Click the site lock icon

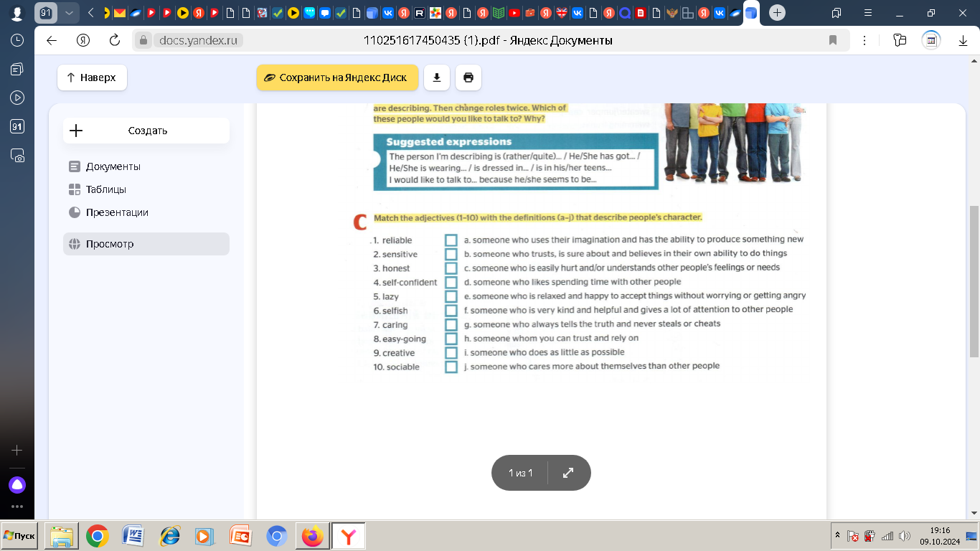(143, 41)
